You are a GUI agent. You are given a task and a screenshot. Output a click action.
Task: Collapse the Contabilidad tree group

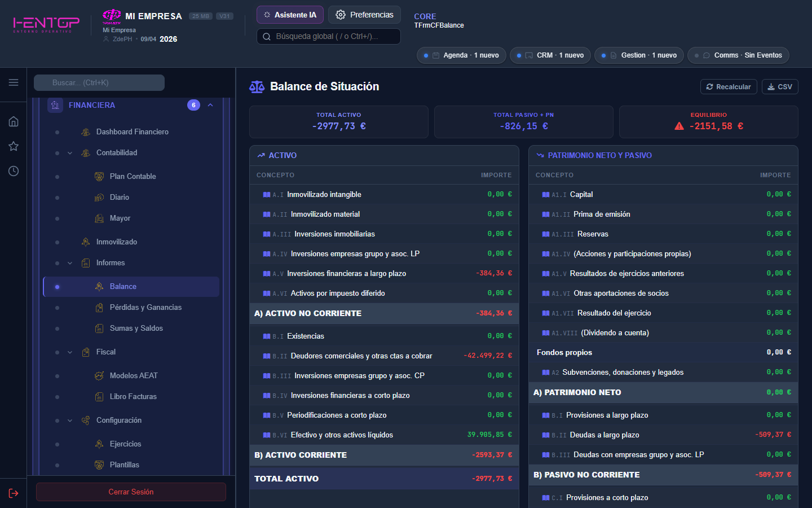(x=70, y=153)
